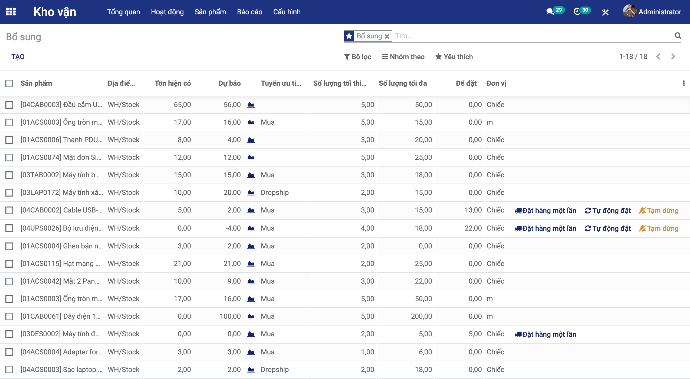This screenshot has height=379, width=690.
Task: Open the Báo cáo menu
Action: tap(250, 12)
